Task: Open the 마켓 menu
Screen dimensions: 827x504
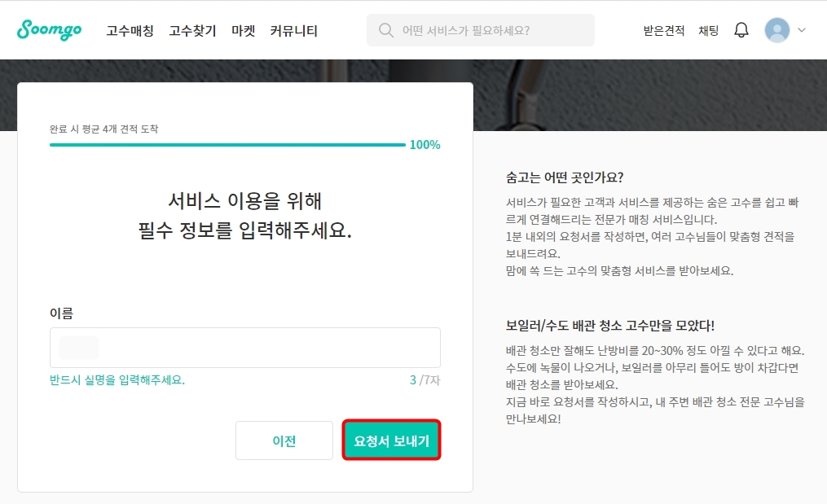Action: point(243,31)
